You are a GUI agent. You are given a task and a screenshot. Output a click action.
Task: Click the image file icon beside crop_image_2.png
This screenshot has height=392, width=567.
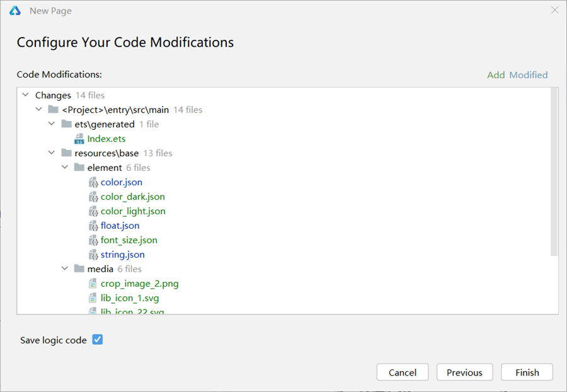point(93,284)
